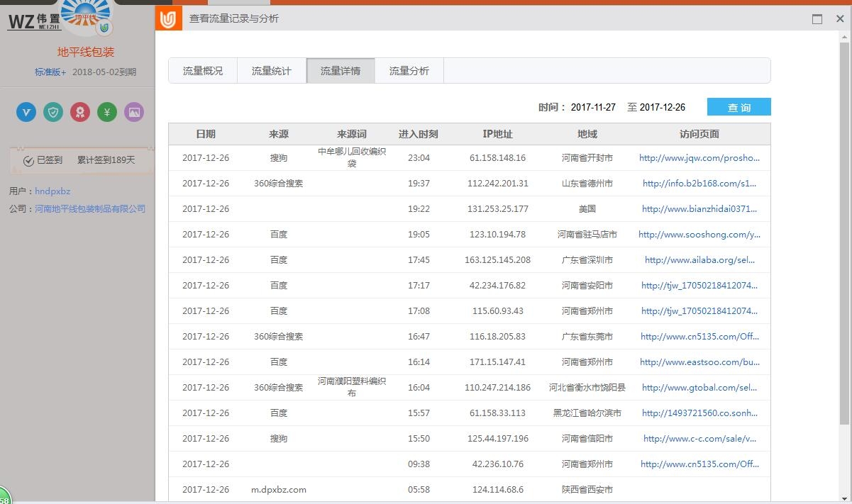Switch to the 流量概况 tab
852x504 pixels.
(x=202, y=71)
